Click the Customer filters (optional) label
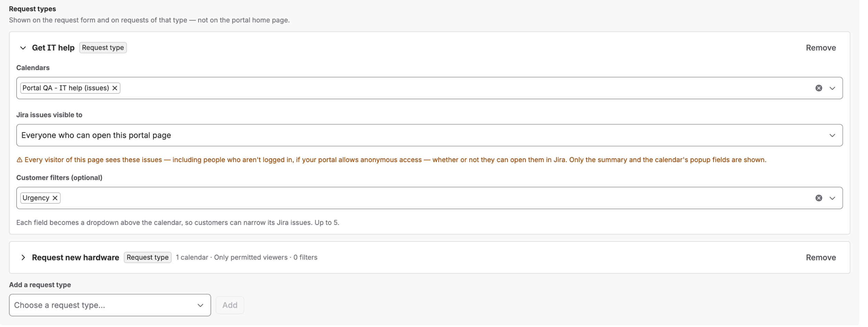Viewport: 868px width, 327px height. 59,178
